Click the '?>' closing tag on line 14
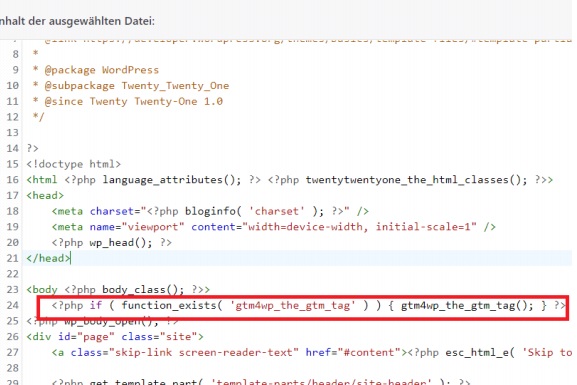Screen dimensions: 577x385 (x=32, y=148)
